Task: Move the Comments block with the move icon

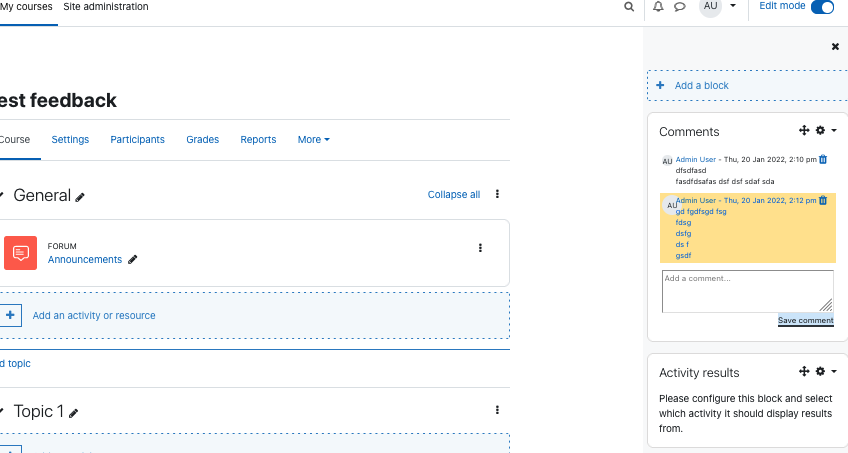Action: click(804, 130)
